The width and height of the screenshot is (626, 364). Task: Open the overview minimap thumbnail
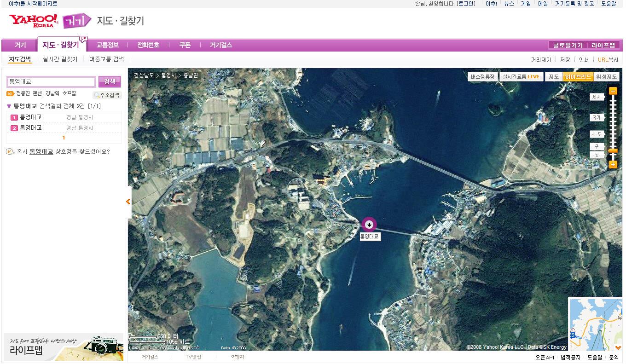[596, 324]
